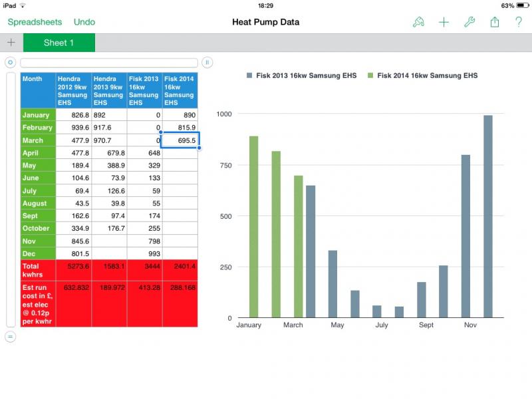Tap the Total kwhrs row header
Image resolution: width=532 pixels, height=399 pixels.
[38, 270]
